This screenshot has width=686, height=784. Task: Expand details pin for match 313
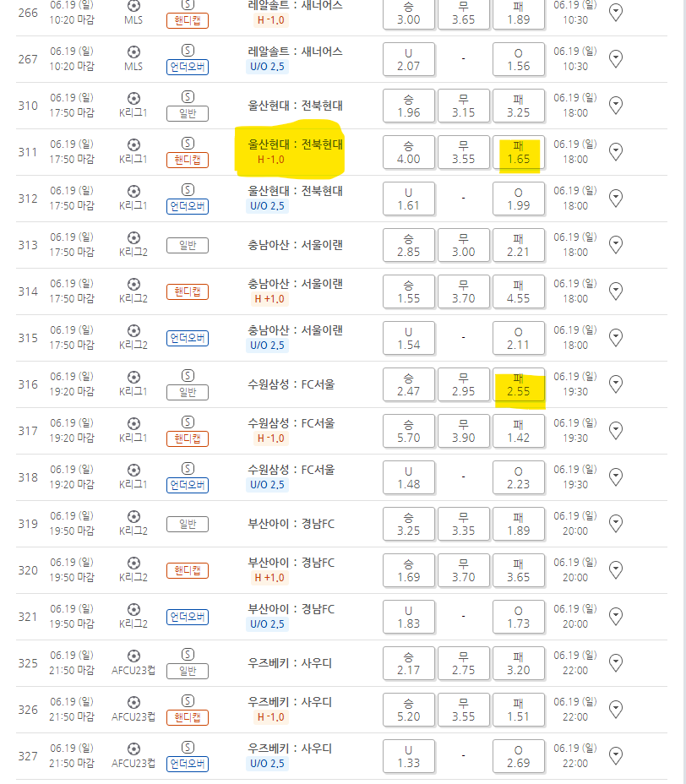[x=616, y=244]
